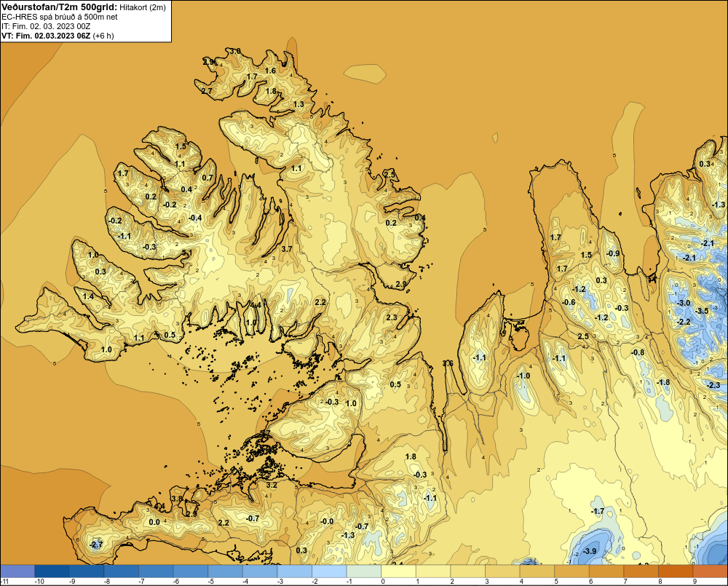Select the '5.1' temperature label
Viewport: 728px width, 586px height.
tap(186, 253)
